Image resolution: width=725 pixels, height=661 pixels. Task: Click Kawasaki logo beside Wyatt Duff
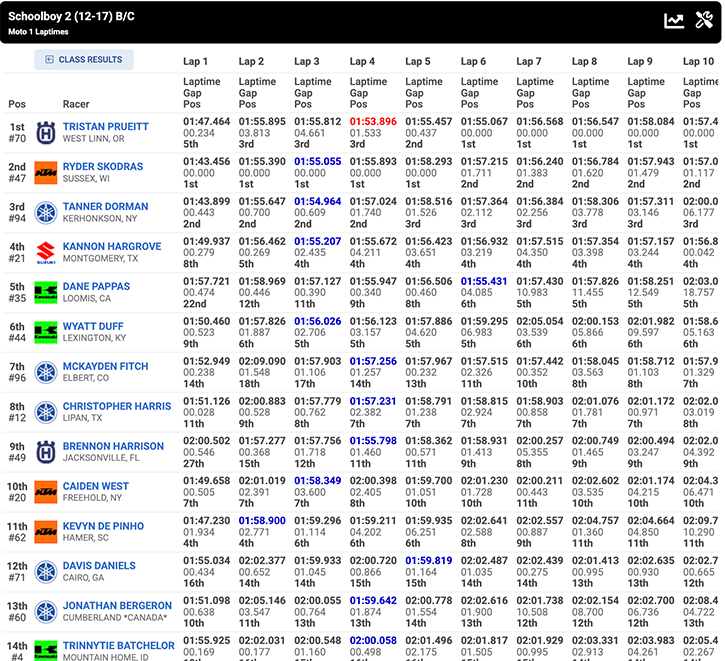46,332
